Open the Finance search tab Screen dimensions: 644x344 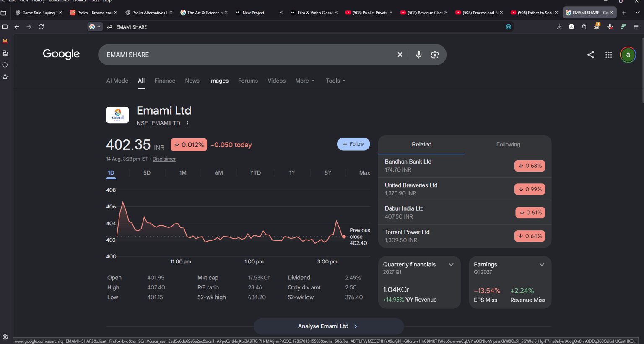165,81
